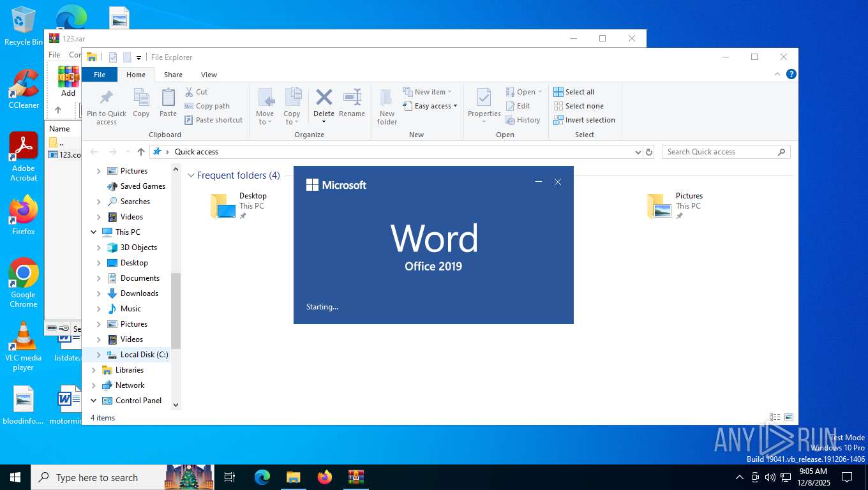Open Microsoft Edge from taskbar
Viewport: 868px width, 490px height.
coord(262,477)
